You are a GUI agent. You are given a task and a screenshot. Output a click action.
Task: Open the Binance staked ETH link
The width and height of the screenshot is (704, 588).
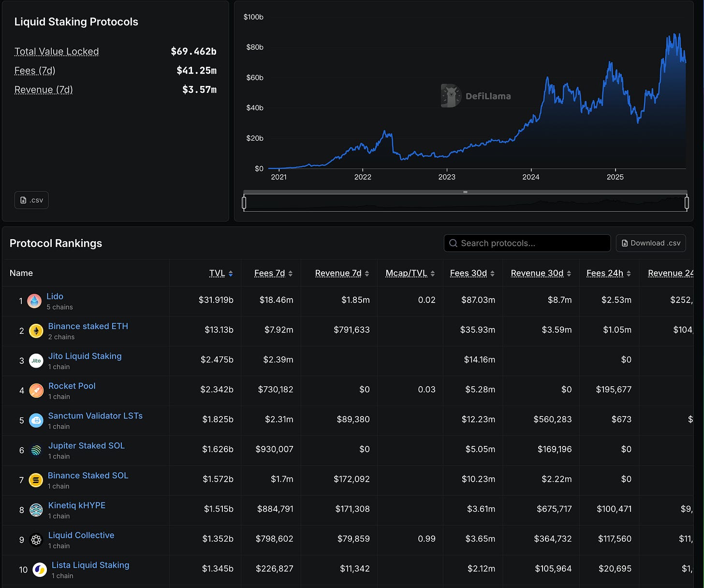click(88, 326)
